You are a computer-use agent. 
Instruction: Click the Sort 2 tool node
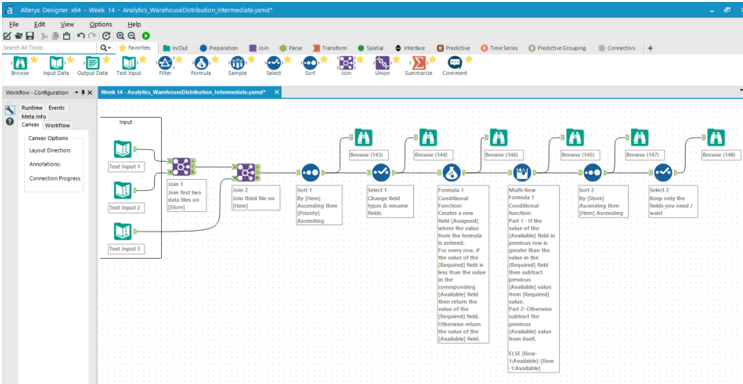point(592,173)
